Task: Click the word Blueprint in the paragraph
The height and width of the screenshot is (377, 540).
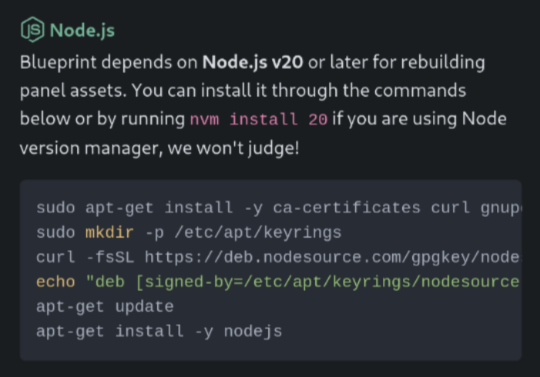Action: tap(58, 63)
